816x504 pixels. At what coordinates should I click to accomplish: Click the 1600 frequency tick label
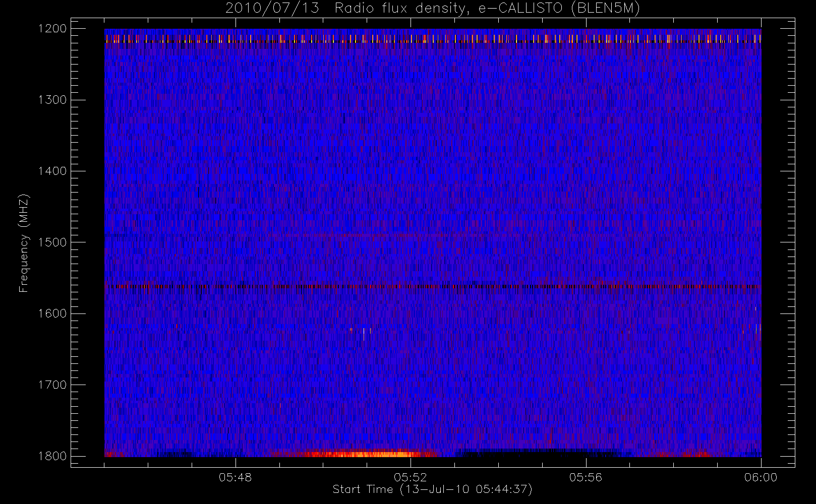[52, 313]
